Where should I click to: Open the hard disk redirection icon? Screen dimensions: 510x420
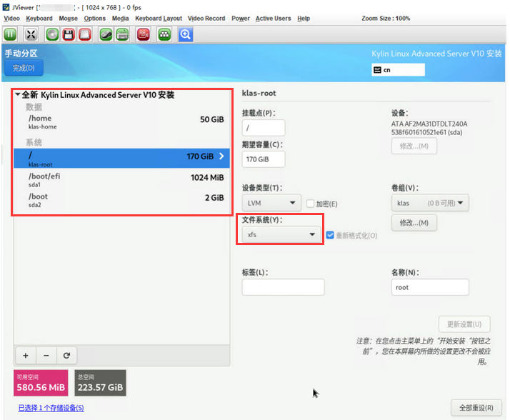[85, 34]
